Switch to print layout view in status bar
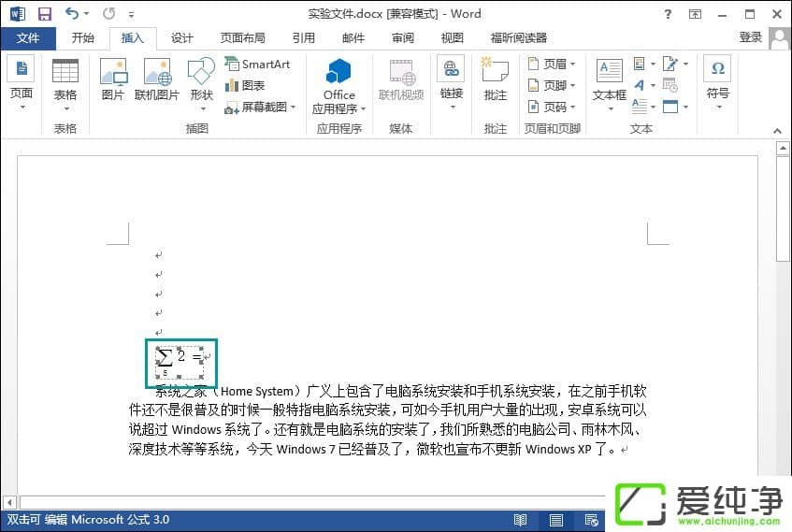792x532 pixels. 556,520
